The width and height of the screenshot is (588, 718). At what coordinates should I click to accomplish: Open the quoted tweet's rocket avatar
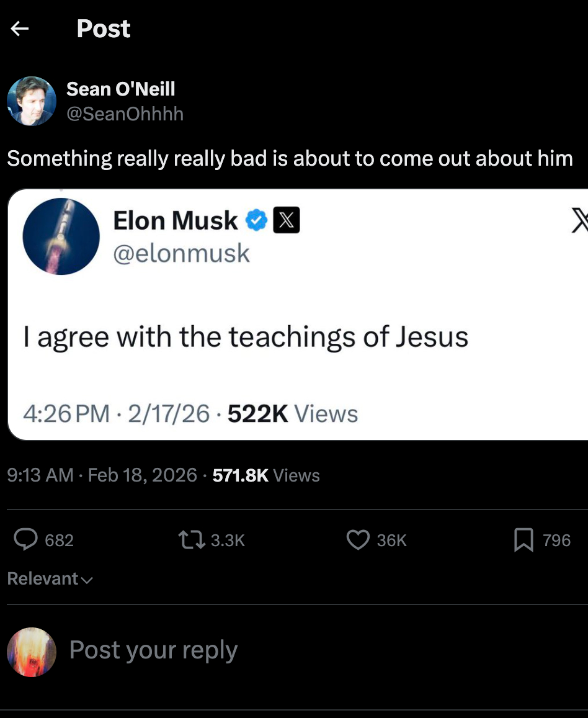pyautogui.click(x=61, y=236)
